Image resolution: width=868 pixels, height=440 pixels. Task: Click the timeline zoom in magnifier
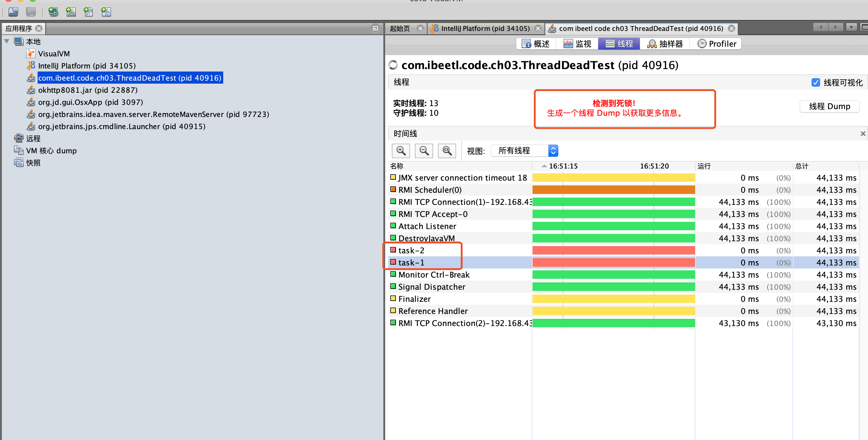point(401,151)
